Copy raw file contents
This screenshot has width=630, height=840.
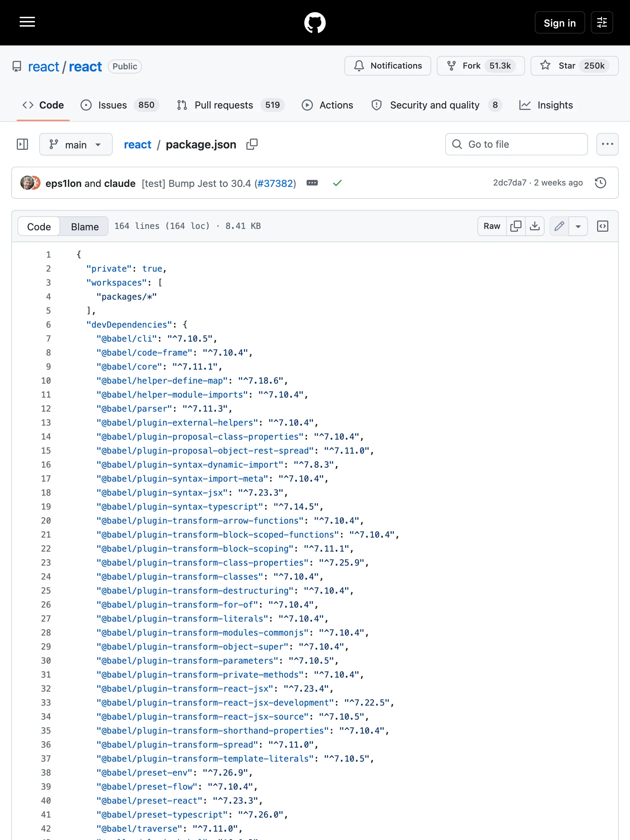(x=516, y=226)
